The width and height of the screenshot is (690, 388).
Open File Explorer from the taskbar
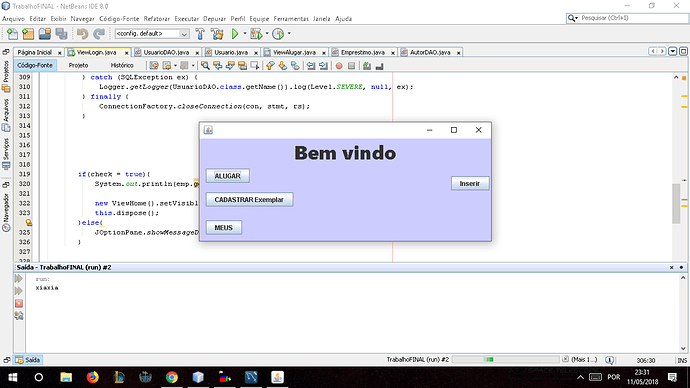66,377
